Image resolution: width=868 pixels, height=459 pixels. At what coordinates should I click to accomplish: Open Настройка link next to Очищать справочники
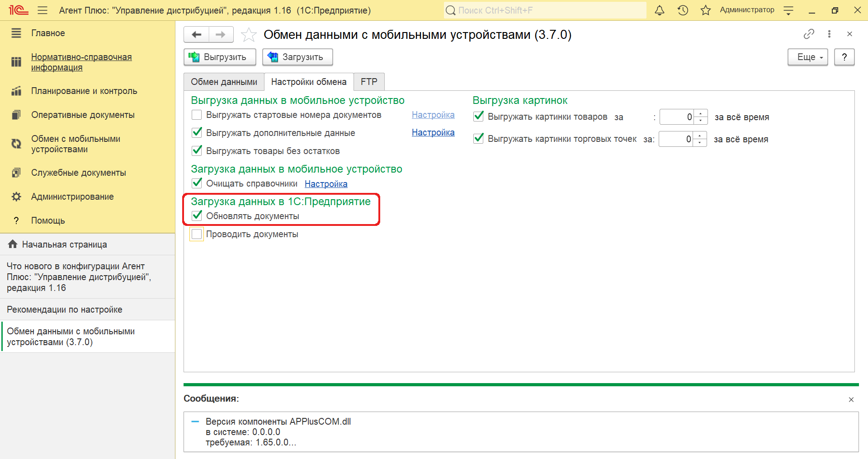tap(326, 184)
